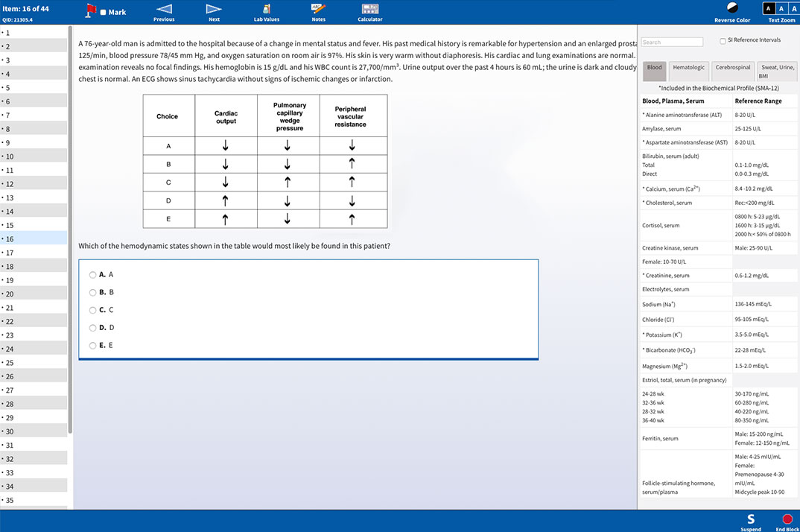Click row A in the hemodynamic table
800x532 pixels.
pos(265,146)
